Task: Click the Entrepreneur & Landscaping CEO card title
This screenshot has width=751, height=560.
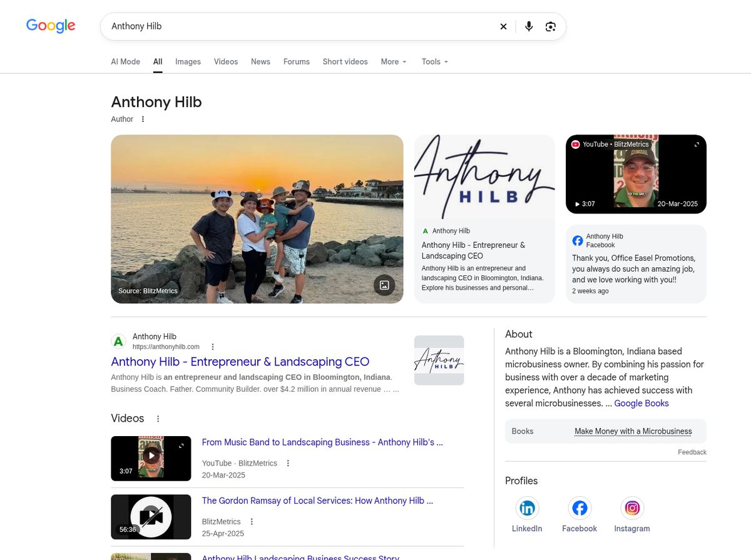Action: (x=473, y=250)
